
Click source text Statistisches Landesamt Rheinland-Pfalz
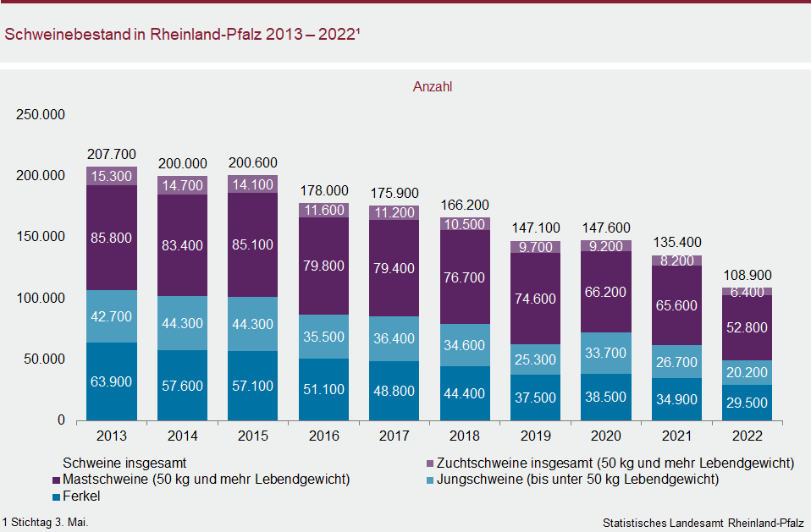[x=703, y=524]
